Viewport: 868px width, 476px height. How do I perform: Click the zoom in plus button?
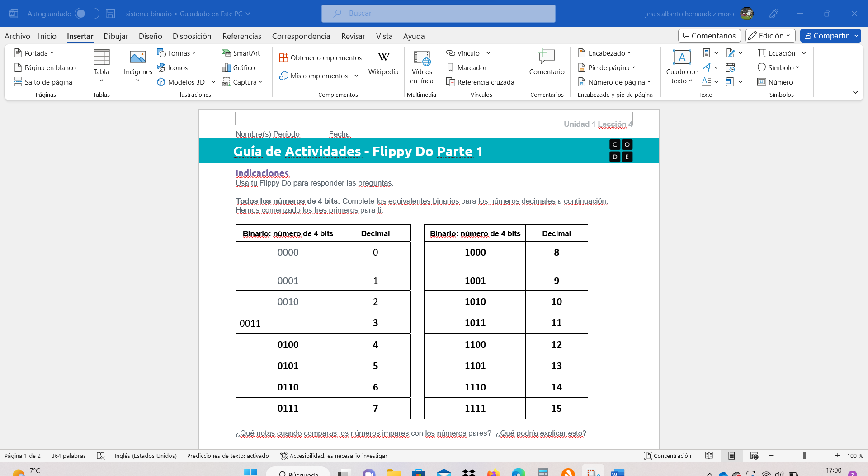pyautogui.click(x=838, y=456)
